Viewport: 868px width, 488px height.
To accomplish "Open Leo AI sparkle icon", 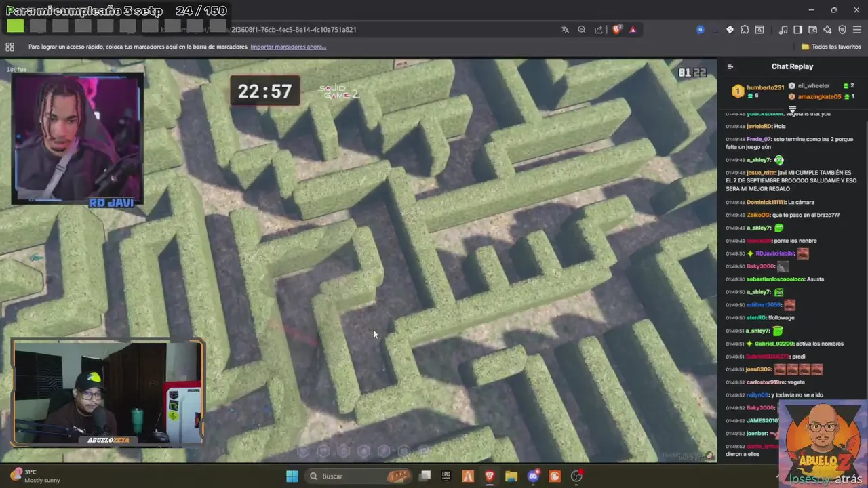I will click(x=827, y=30).
